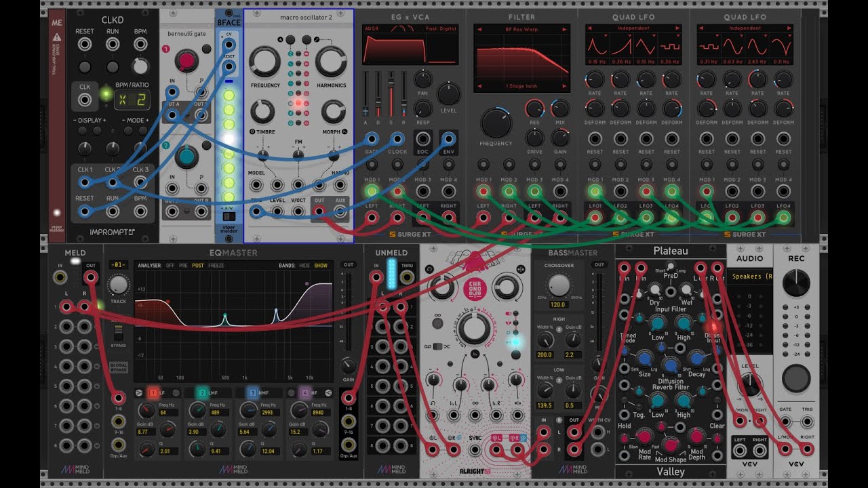Screen dimensions: 868x488
Task: Click the BPM/RATIO display on CLKD
Action: pyautogui.click(x=133, y=100)
